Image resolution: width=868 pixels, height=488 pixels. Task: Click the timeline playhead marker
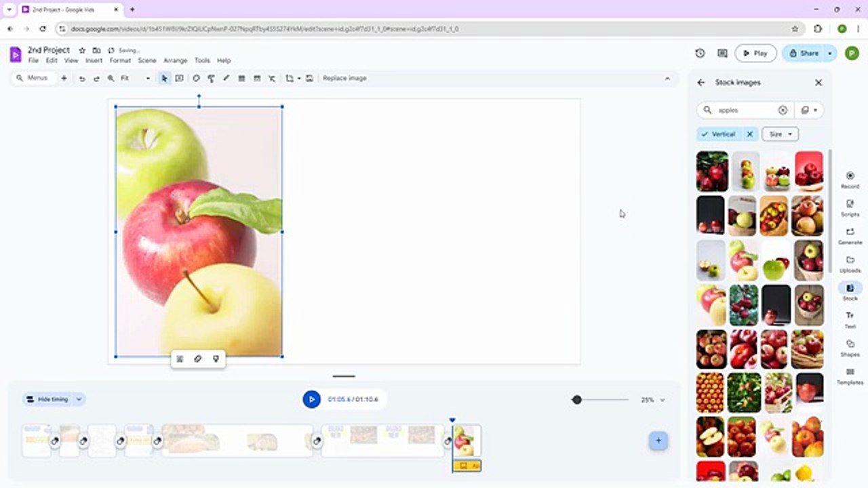[x=452, y=420]
